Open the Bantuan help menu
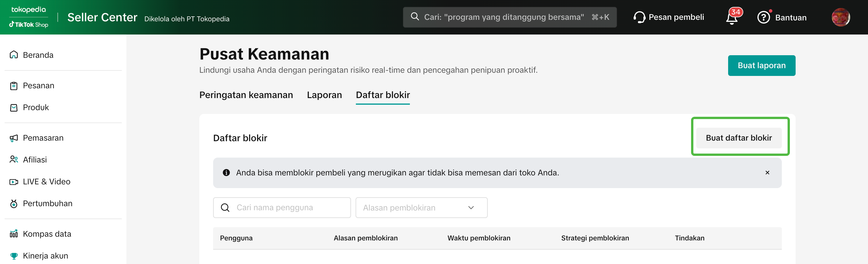This screenshot has height=264, width=868. pyautogui.click(x=782, y=18)
